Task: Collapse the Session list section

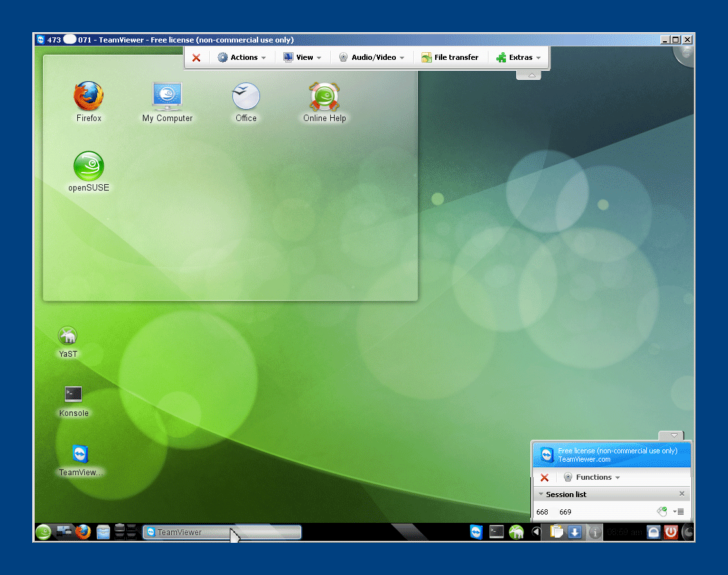Action: 541,494
